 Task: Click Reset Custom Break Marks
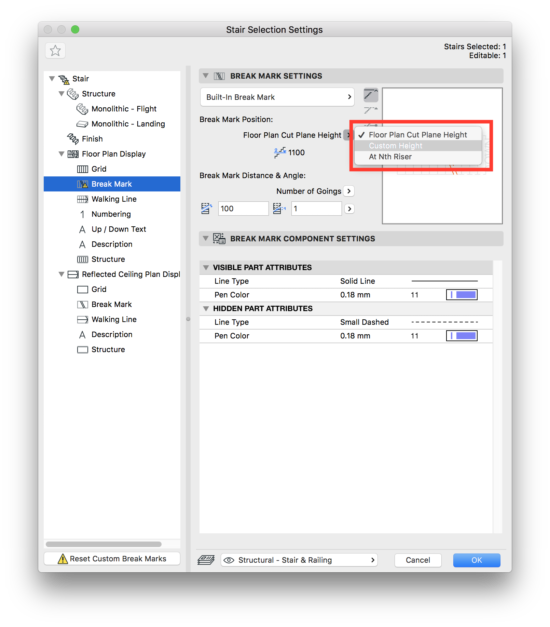(112, 559)
